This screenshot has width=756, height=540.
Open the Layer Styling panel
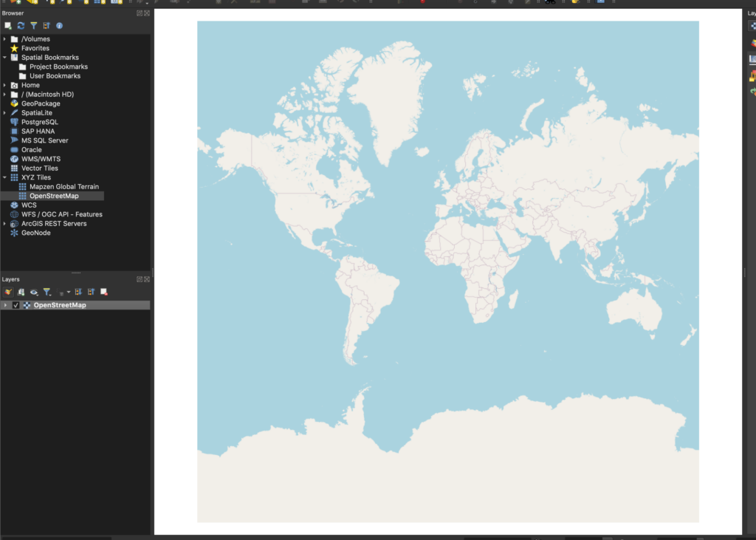coord(8,292)
